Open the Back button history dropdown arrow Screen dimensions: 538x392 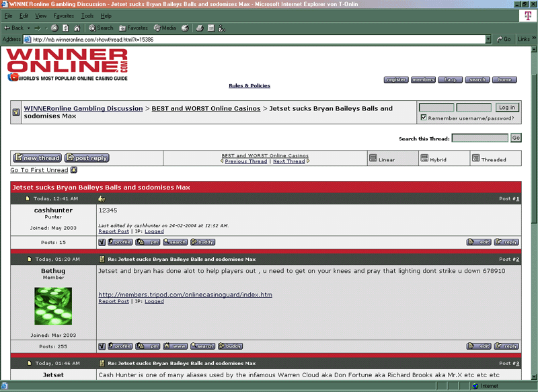tap(28, 28)
